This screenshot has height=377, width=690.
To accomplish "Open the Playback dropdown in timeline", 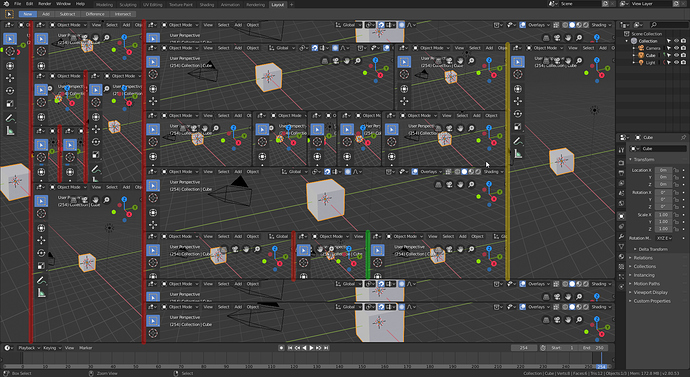I will [29, 348].
